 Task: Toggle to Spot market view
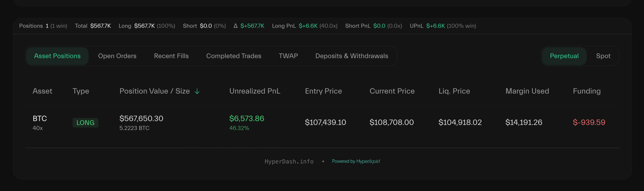pyautogui.click(x=603, y=56)
